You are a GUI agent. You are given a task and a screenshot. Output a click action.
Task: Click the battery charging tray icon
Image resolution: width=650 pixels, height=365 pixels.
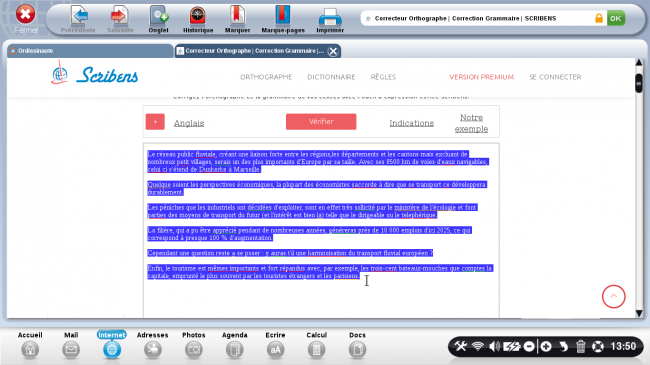click(512, 346)
